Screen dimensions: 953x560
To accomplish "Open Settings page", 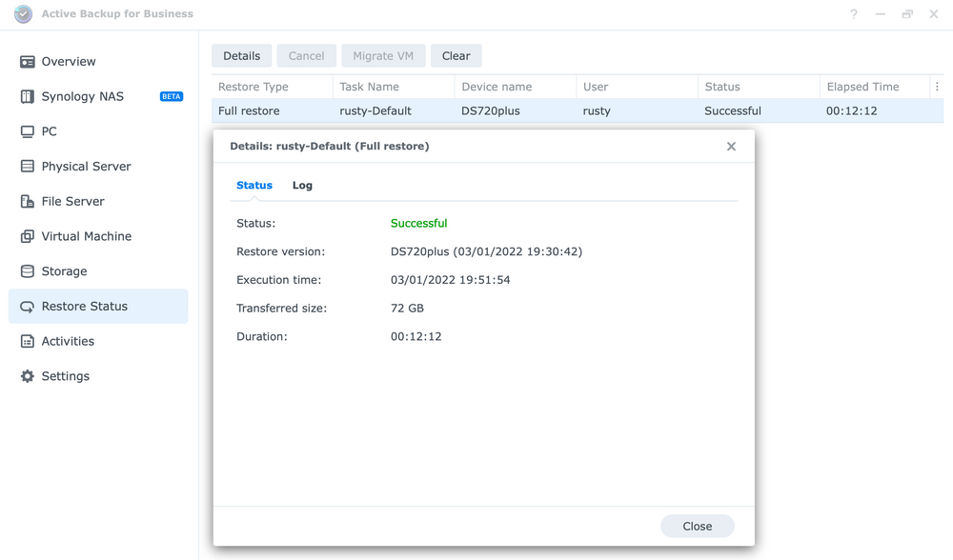I will click(98, 376).
